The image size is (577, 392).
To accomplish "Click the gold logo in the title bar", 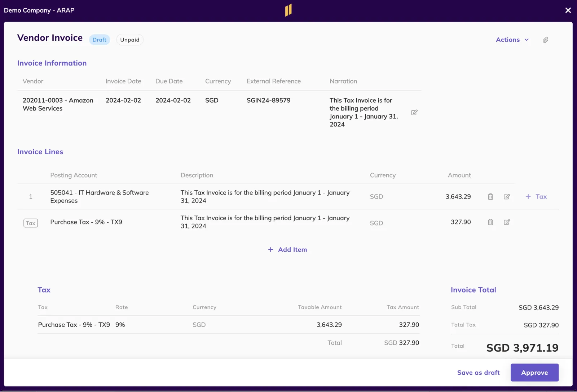I will pos(288,10).
